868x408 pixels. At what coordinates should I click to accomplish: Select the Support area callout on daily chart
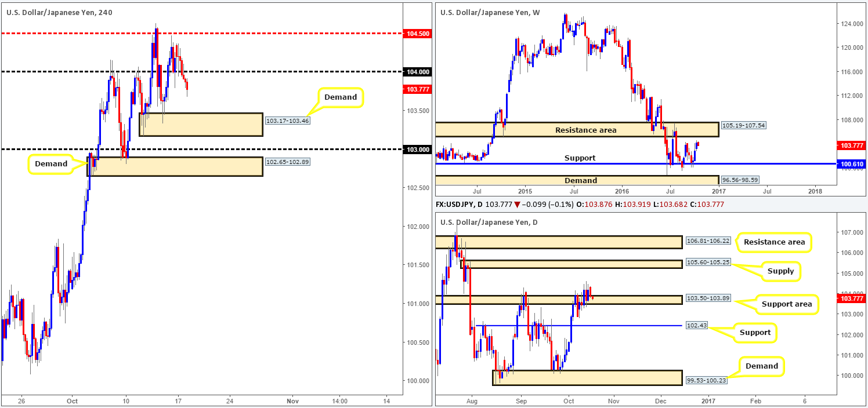click(786, 304)
